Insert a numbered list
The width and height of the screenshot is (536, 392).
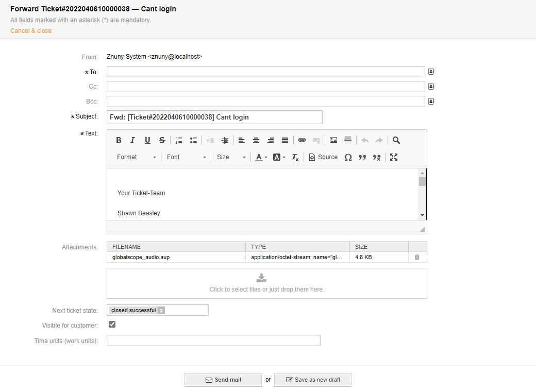[x=179, y=140]
